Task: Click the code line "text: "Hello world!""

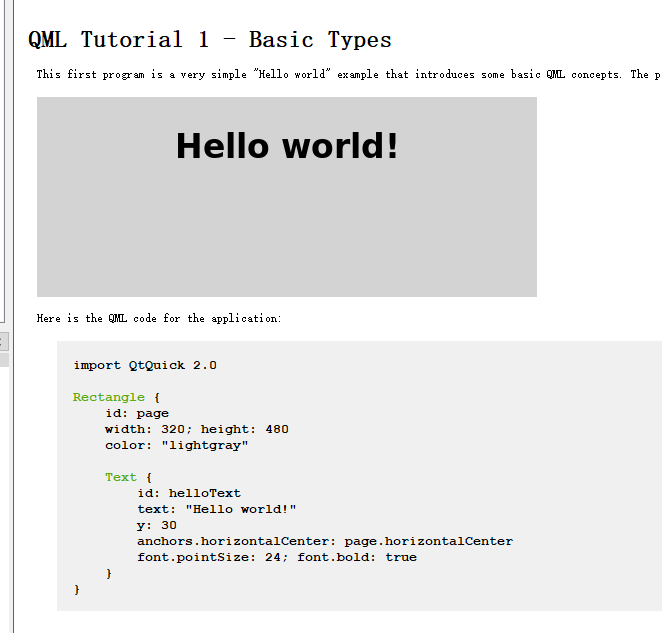Action: [217, 509]
